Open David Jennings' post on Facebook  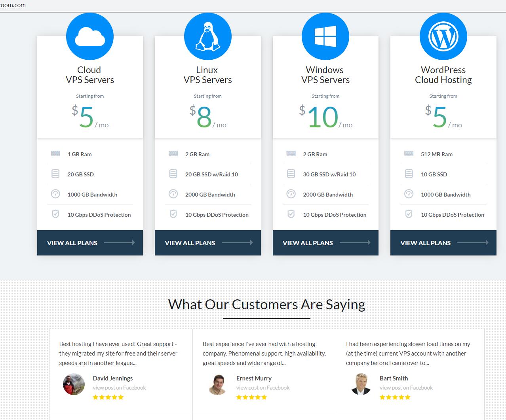pos(119,388)
